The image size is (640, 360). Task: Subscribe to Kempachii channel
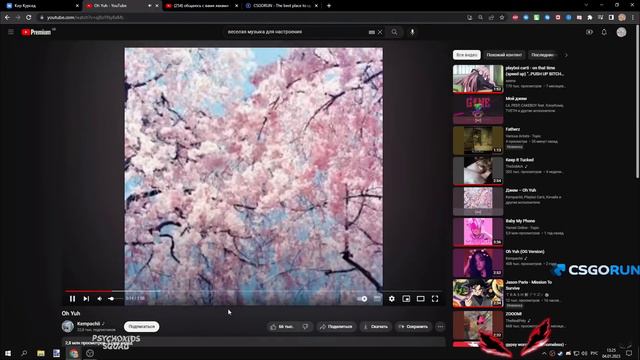coord(142,327)
